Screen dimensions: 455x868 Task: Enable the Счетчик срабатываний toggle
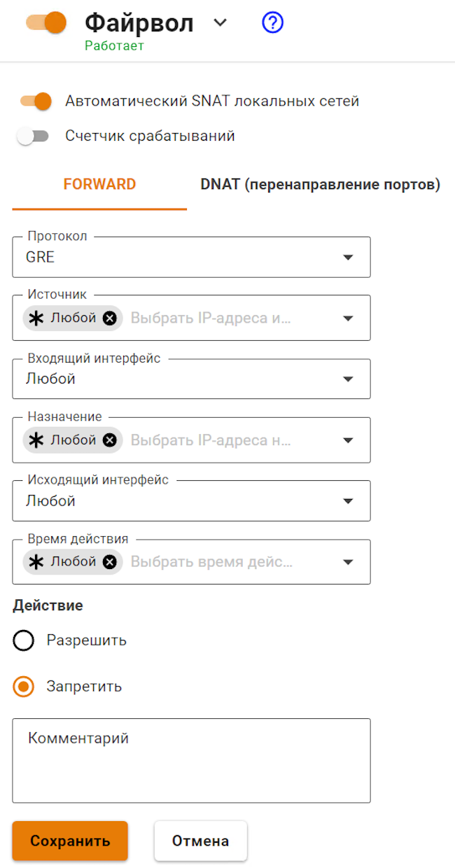(33, 136)
